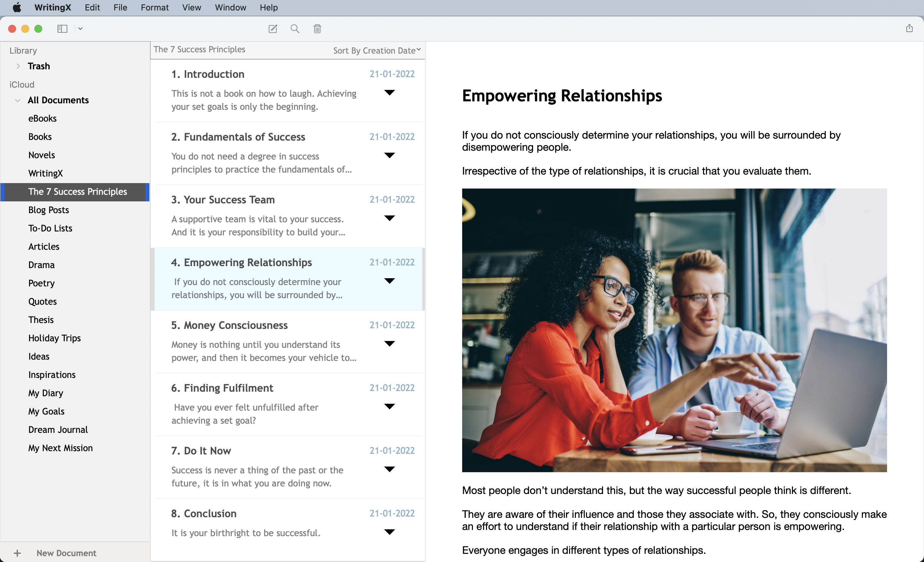Image resolution: width=924 pixels, height=562 pixels.
Task: Open the Sort By Creation Date dropdown
Action: pyautogui.click(x=377, y=51)
